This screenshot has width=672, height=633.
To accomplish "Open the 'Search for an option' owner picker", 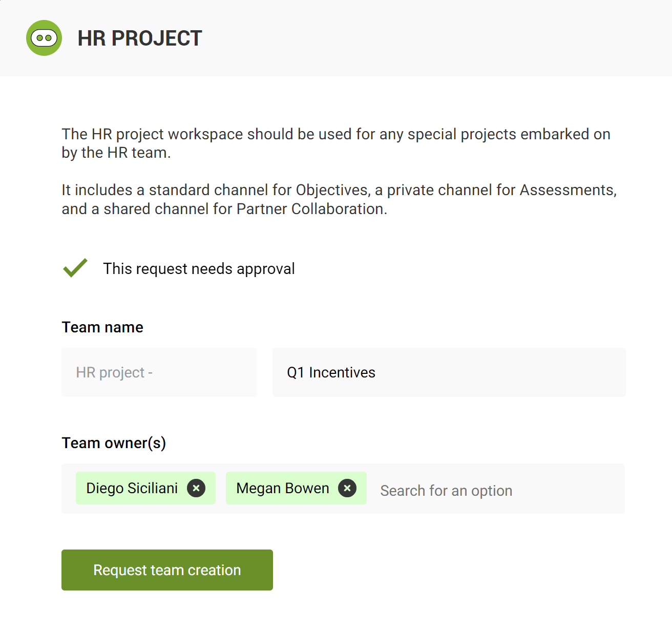I will click(x=446, y=490).
